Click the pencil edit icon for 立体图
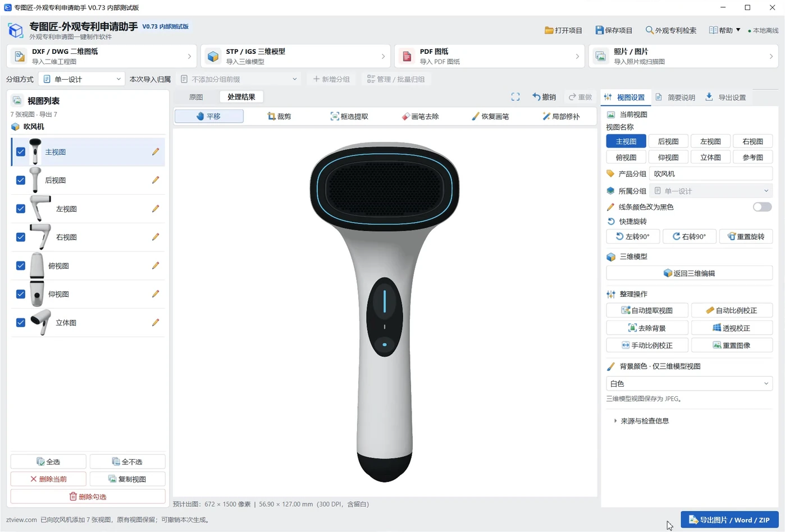Screen dimensions: 785x532 (x=156, y=322)
